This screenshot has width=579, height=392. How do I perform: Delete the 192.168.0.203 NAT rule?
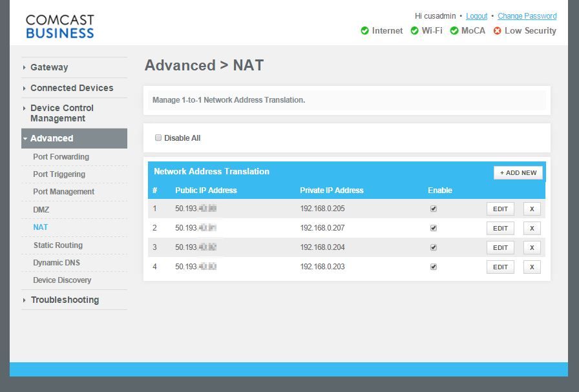point(532,267)
